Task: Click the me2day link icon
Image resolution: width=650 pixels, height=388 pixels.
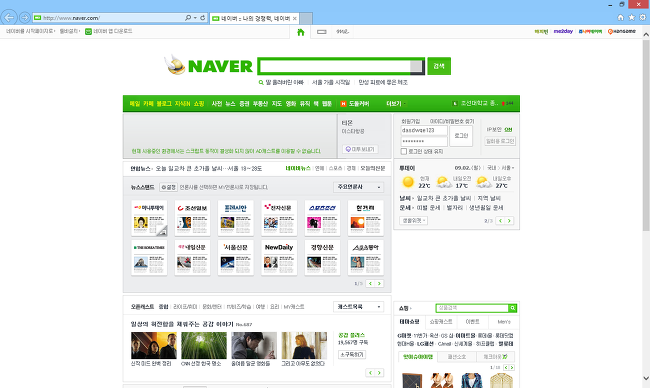Action: 563,32
